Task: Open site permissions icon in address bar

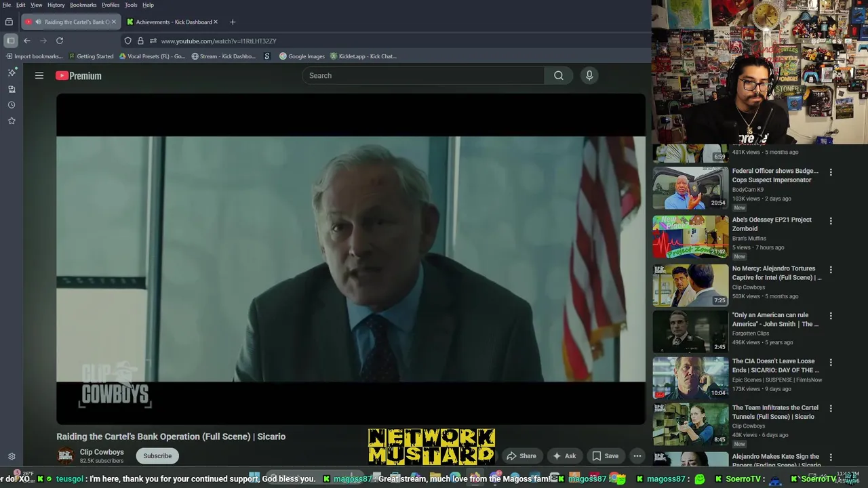Action: pos(153,41)
